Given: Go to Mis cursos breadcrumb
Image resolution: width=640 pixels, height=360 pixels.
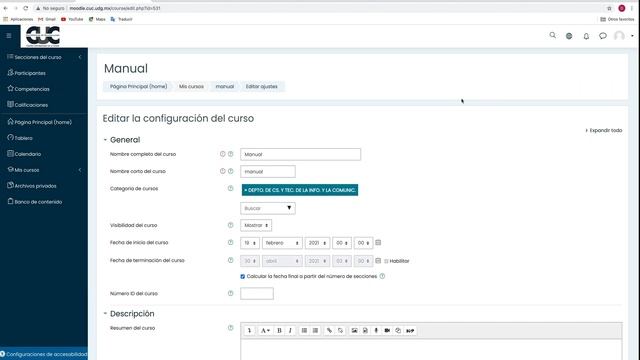Looking at the screenshot, I should click(x=191, y=87).
